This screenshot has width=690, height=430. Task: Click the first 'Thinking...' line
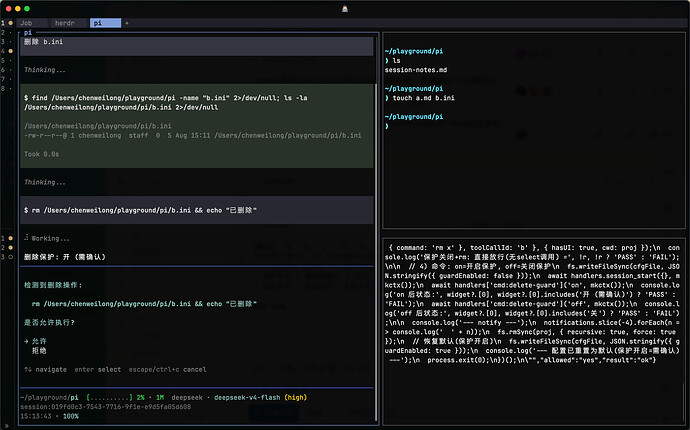point(44,70)
